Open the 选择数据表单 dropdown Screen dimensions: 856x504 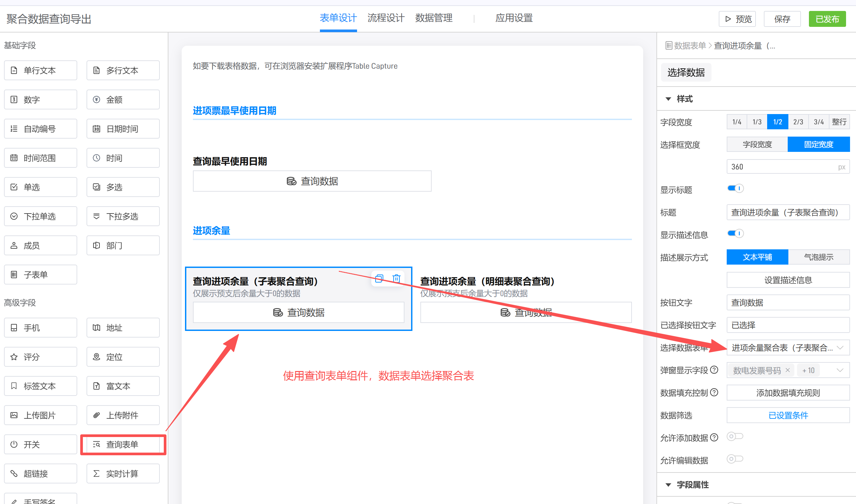[788, 348]
